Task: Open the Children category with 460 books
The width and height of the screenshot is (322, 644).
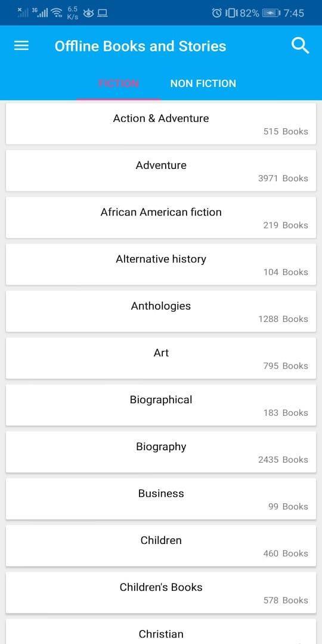Action: tap(161, 545)
